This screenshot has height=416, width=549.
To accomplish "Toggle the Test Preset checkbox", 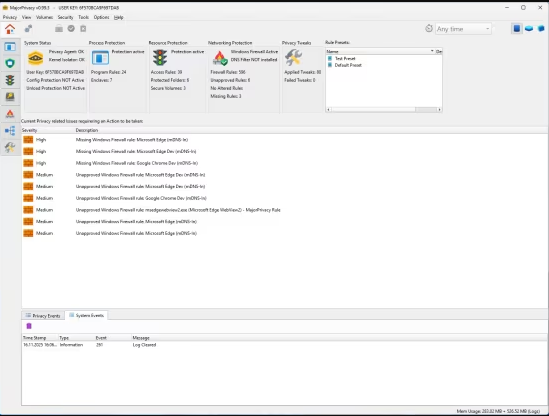I will 330,58.
